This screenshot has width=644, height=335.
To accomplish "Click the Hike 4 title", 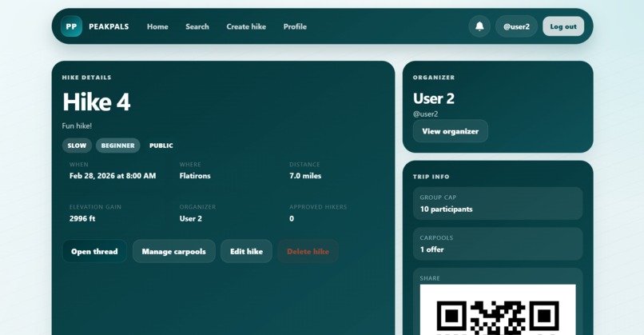I will pos(97,102).
